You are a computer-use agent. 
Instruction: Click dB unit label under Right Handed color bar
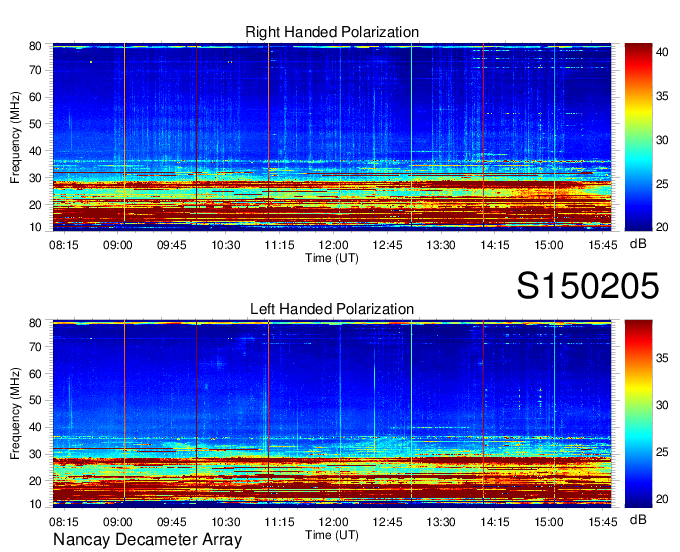pyautogui.click(x=638, y=244)
